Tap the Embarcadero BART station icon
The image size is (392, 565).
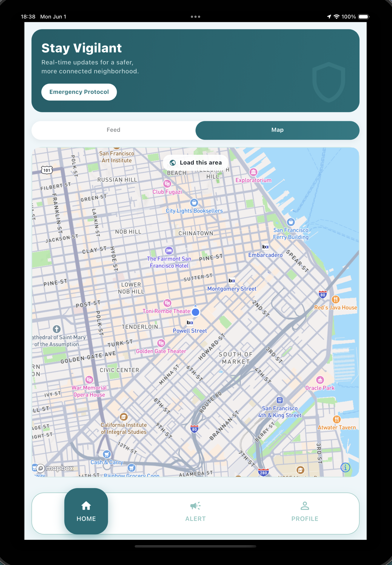(265, 246)
